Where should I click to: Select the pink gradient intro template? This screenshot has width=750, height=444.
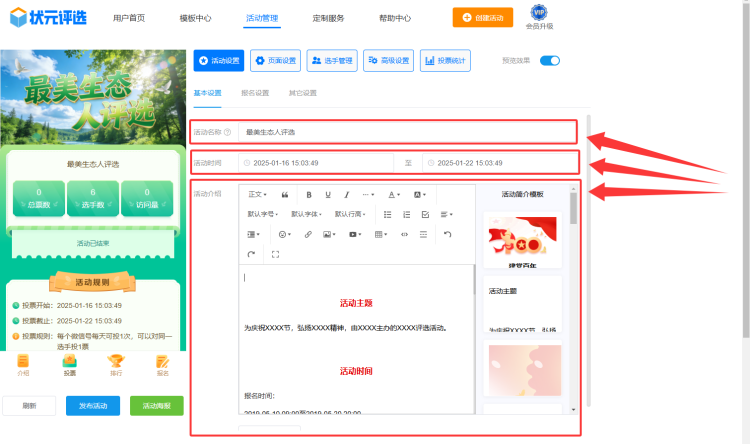click(522, 368)
